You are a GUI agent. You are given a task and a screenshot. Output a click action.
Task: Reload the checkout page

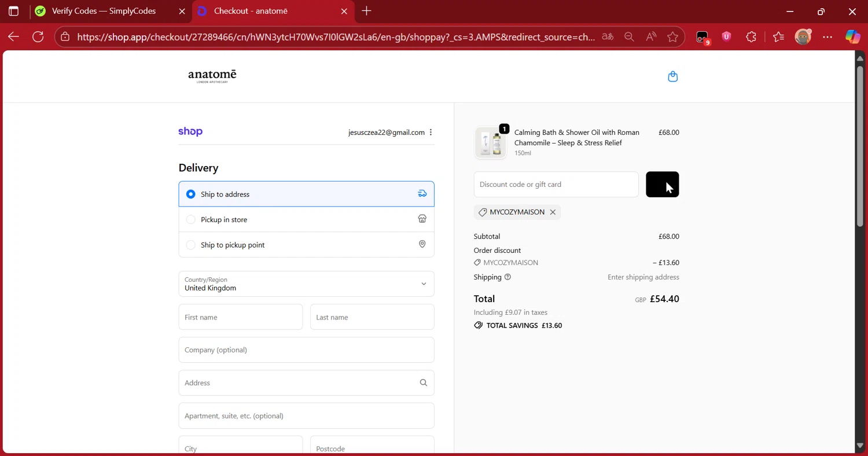[x=38, y=37]
